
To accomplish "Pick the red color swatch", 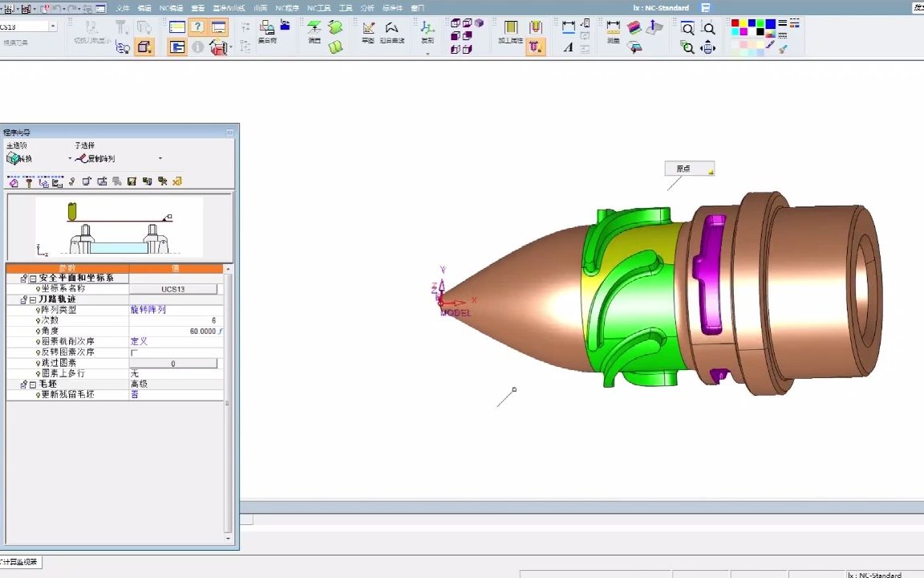I will [x=735, y=23].
